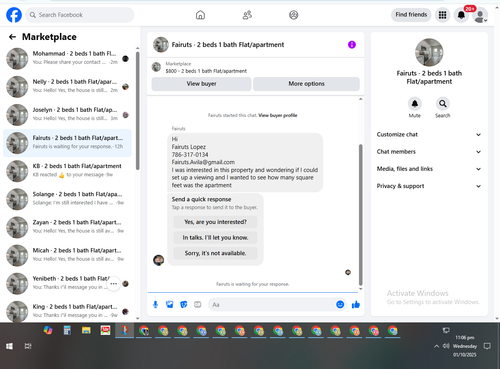Viewport: 500px width, 369px height.
Task: Open Joselyn's conversation
Action: point(68,115)
